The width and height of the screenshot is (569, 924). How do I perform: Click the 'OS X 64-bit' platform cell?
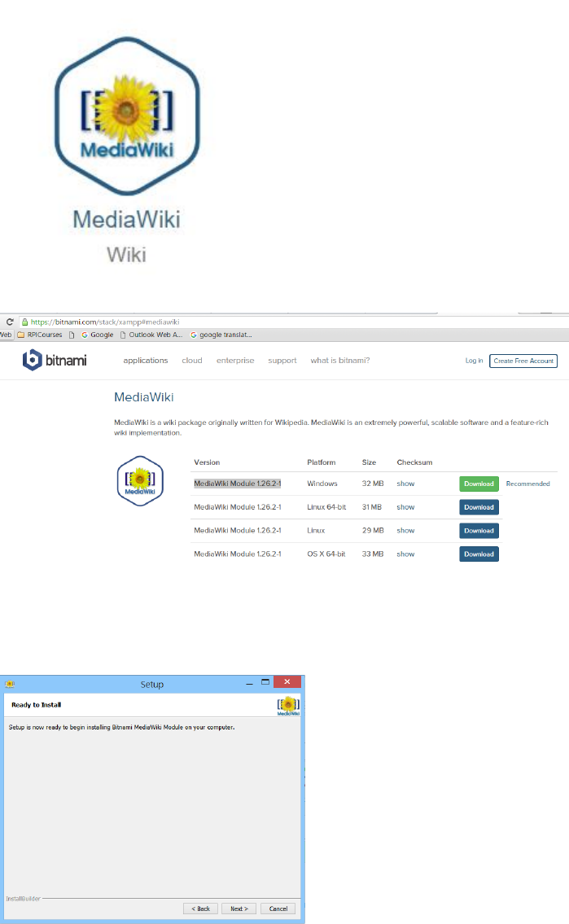pos(326,554)
